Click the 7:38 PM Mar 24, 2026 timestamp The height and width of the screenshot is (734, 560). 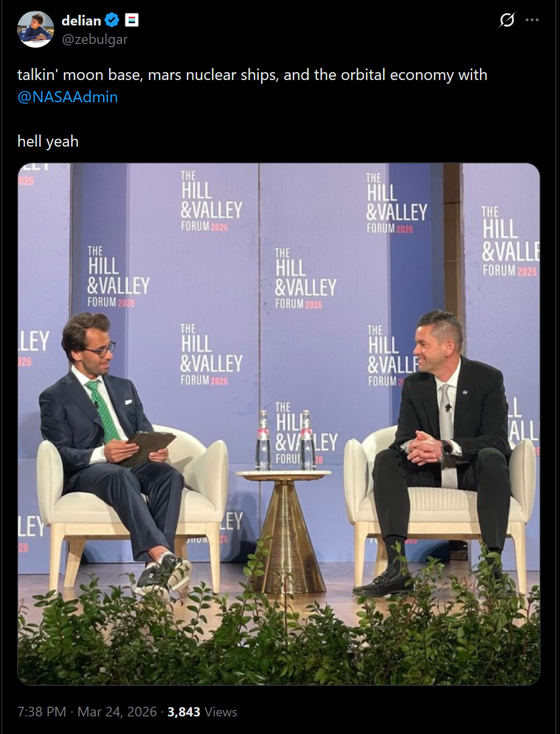tap(87, 711)
